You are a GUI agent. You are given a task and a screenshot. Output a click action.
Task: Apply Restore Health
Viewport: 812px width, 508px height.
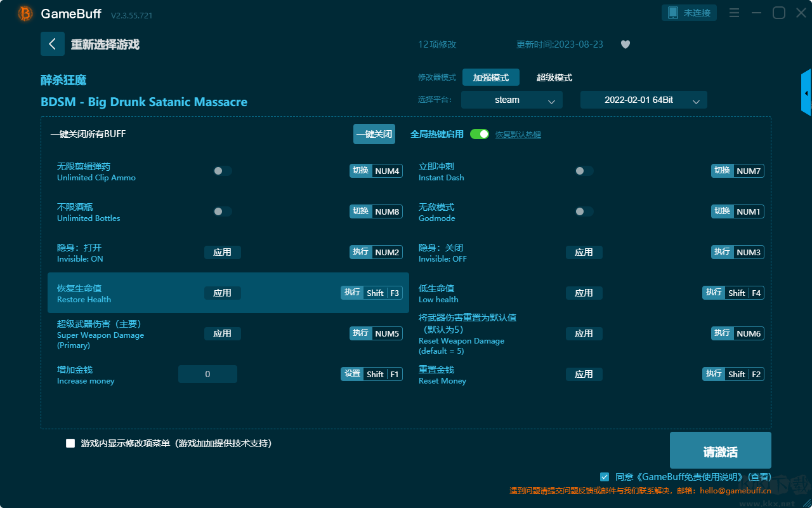point(223,293)
